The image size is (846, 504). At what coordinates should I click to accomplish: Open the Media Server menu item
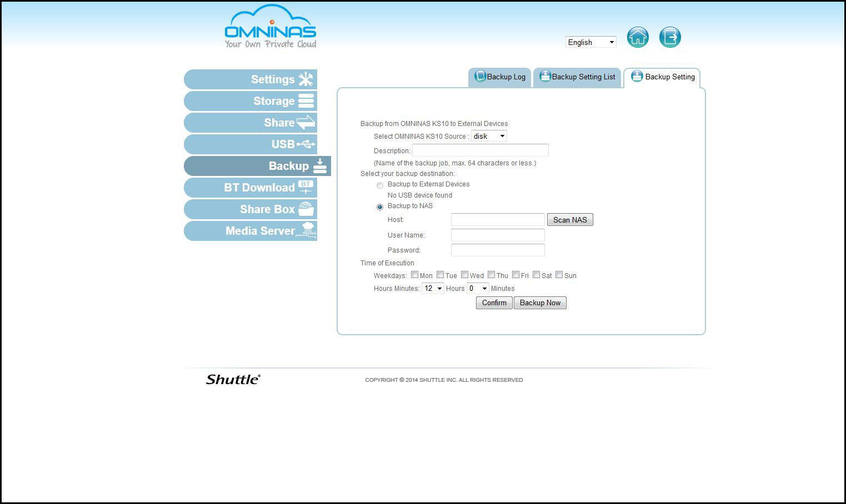(x=251, y=231)
